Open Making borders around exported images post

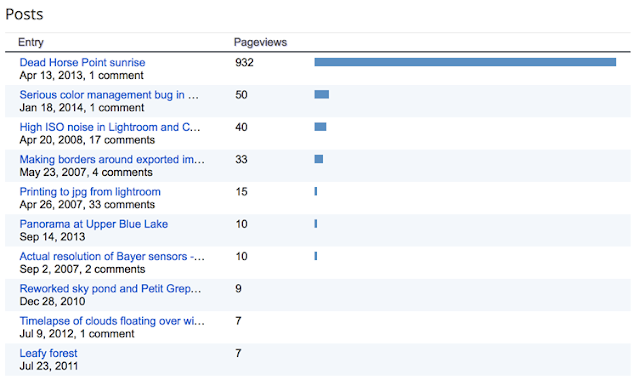point(112,159)
